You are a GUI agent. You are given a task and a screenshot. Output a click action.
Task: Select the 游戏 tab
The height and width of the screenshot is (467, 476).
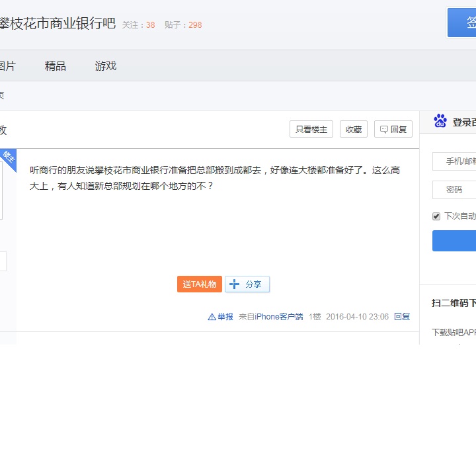(106, 65)
